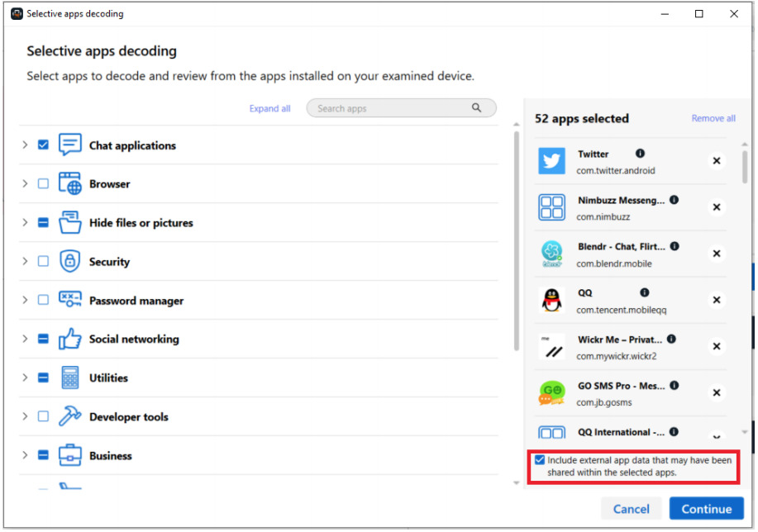Click the QQ penguin app icon
This screenshot has width=758, height=532.
552,300
